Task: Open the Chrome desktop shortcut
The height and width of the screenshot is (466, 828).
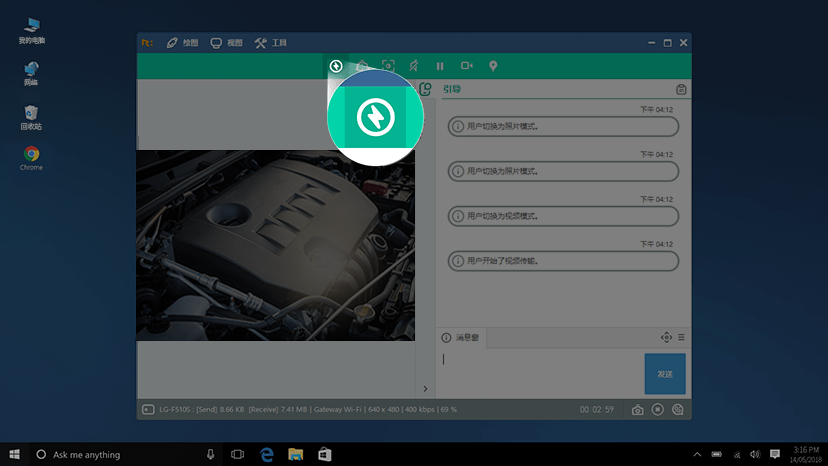Action: coord(31,158)
